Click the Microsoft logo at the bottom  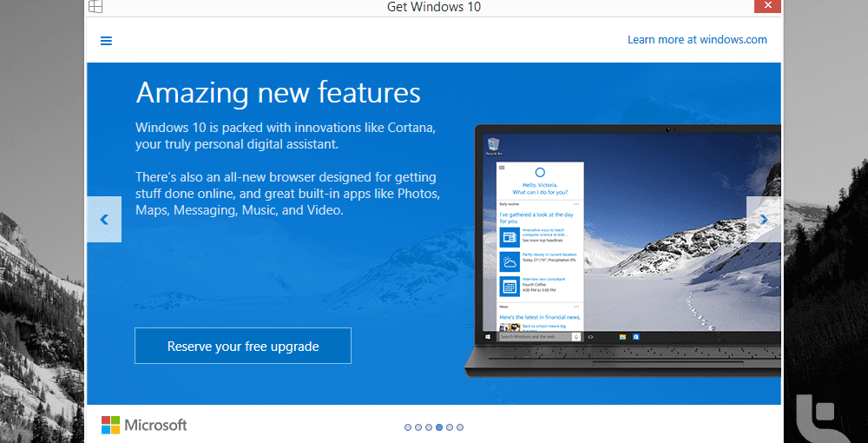(x=144, y=426)
